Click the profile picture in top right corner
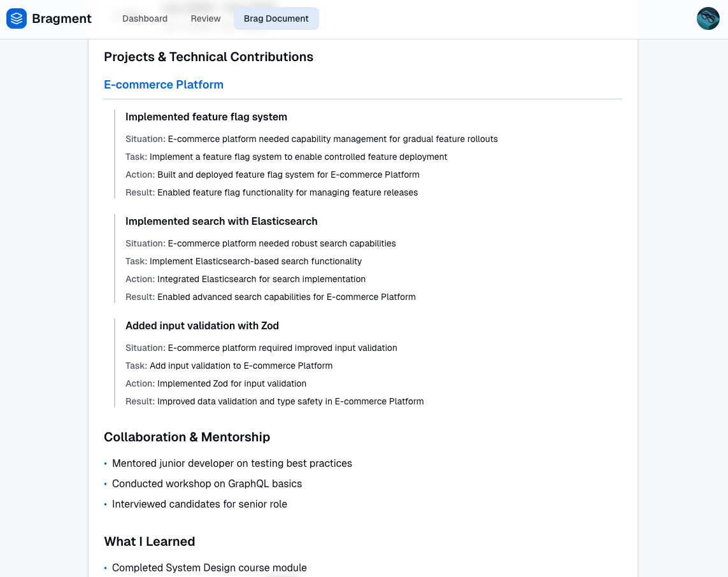The image size is (728, 577). tap(708, 18)
